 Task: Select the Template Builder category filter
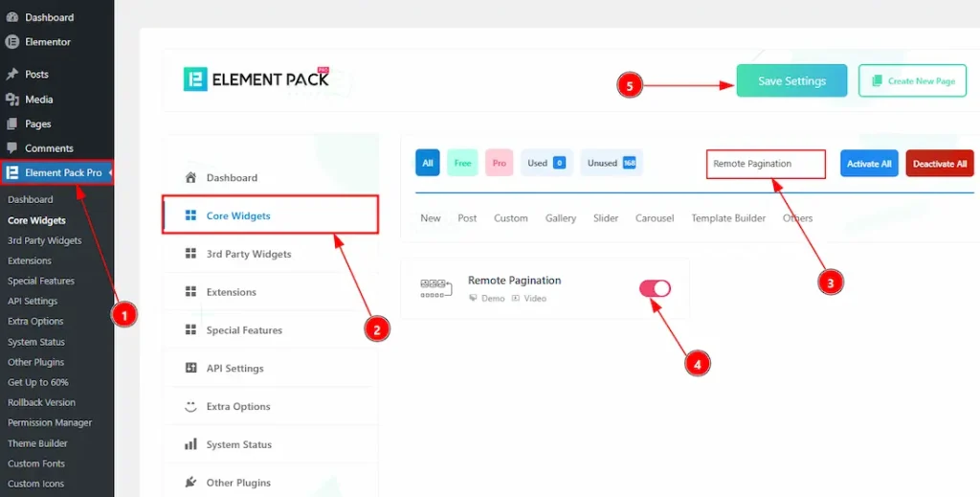click(x=728, y=218)
